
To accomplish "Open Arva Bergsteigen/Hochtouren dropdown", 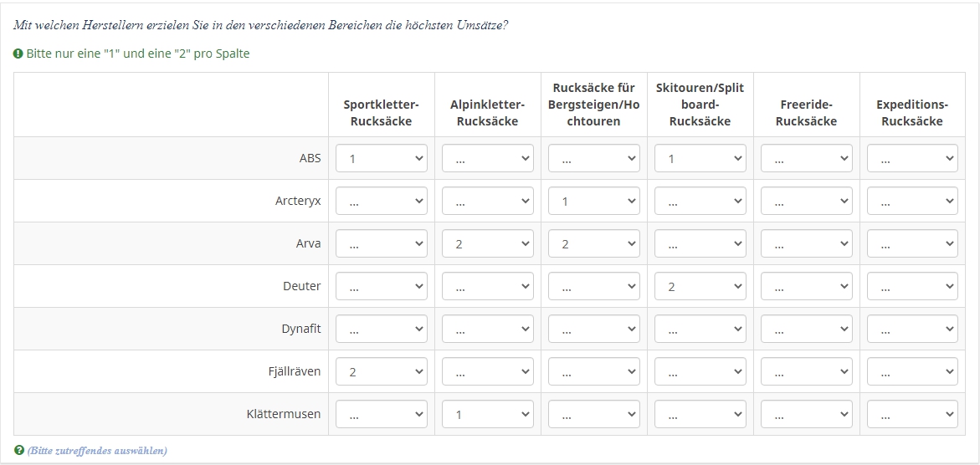I will pyautogui.click(x=593, y=243).
